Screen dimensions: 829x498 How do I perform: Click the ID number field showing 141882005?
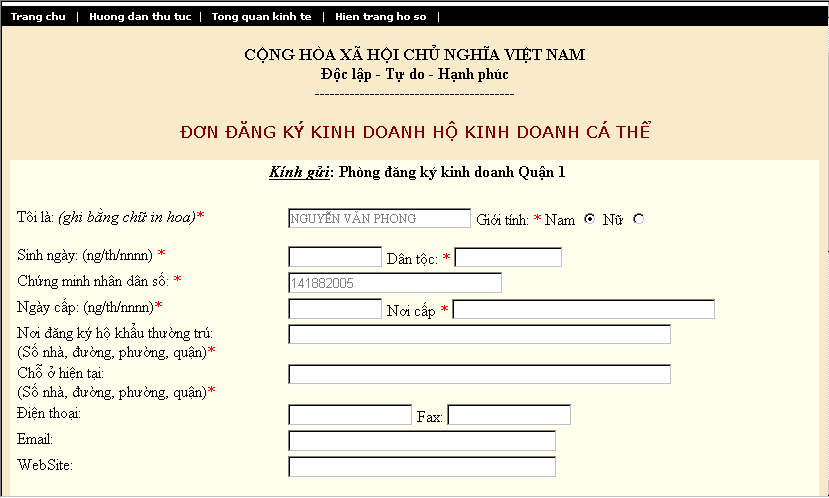click(x=395, y=283)
